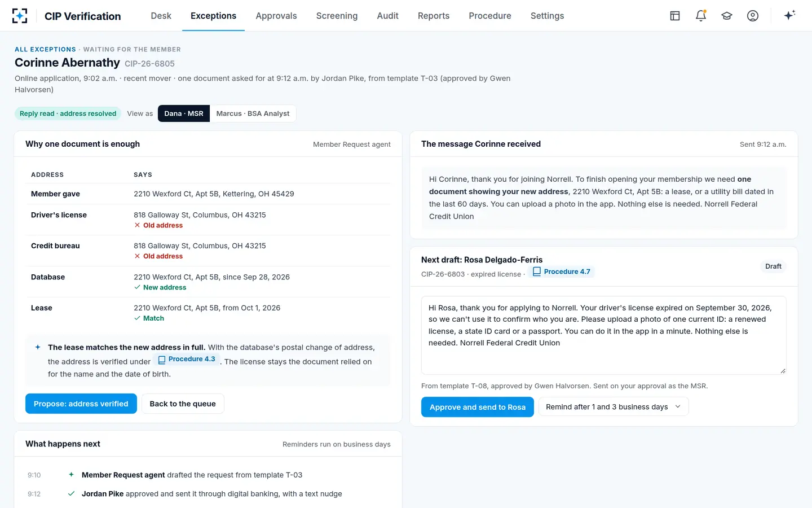Open the user account profile icon
This screenshot has width=812, height=508.
click(753, 16)
